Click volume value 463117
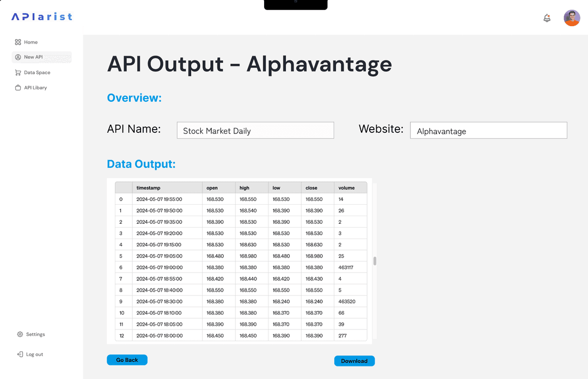 click(x=346, y=267)
